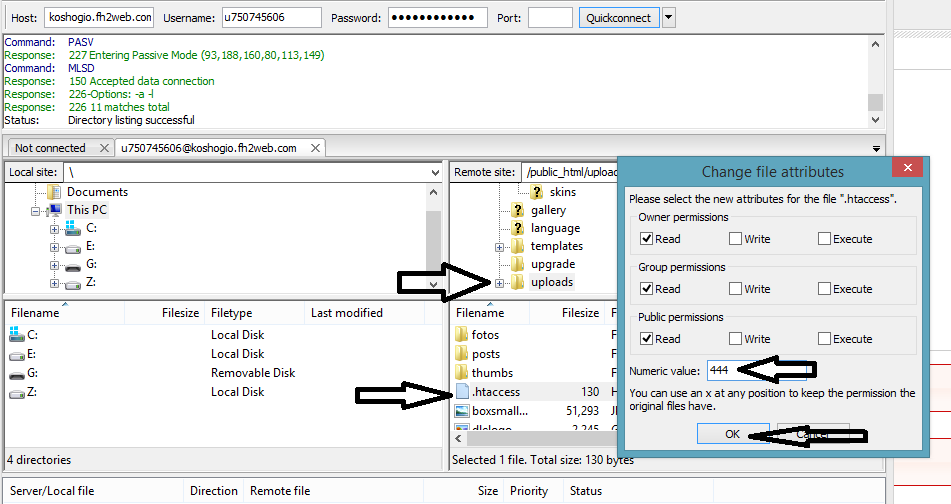This screenshot has width=951, height=504.
Task: Focus the Port input field
Action: coord(550,18)
